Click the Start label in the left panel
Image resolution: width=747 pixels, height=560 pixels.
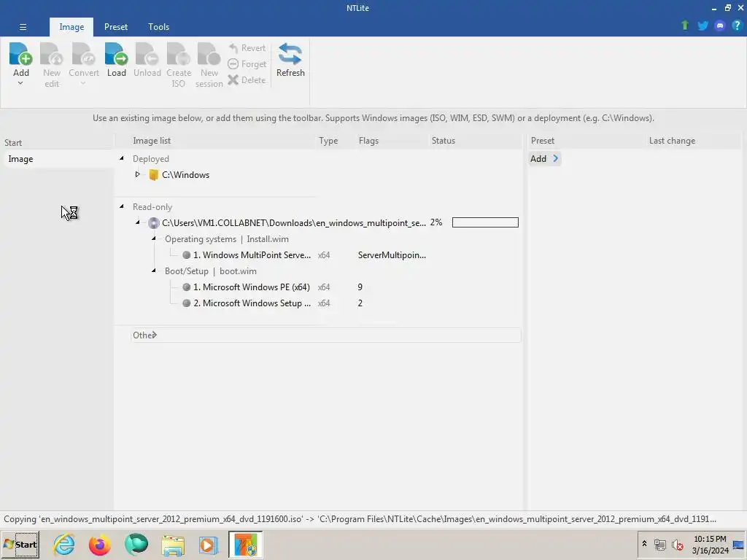(13, 143)
